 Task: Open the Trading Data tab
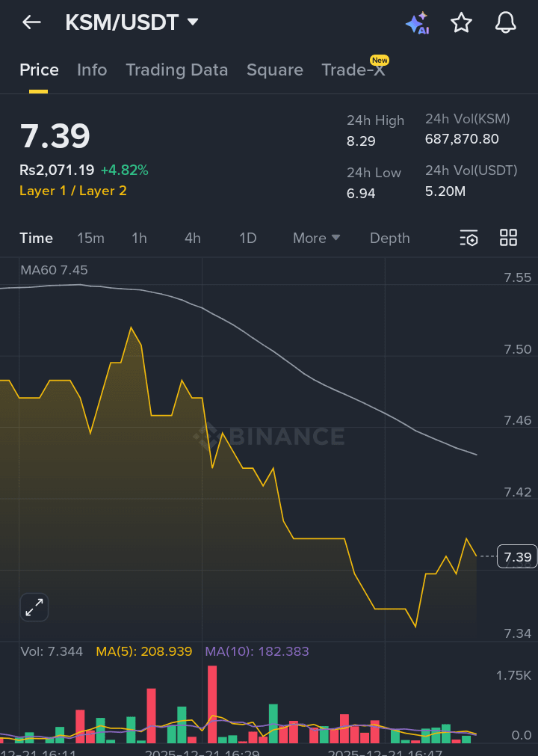(x=177, y=70)
